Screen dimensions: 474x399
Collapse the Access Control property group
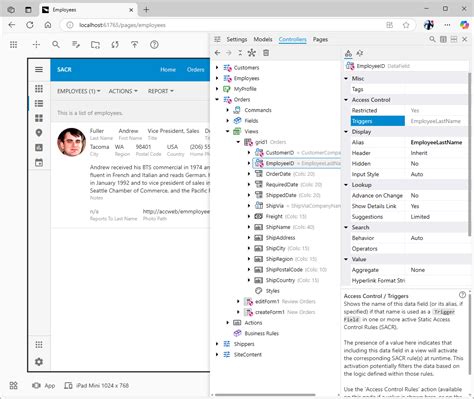(346, 100)
